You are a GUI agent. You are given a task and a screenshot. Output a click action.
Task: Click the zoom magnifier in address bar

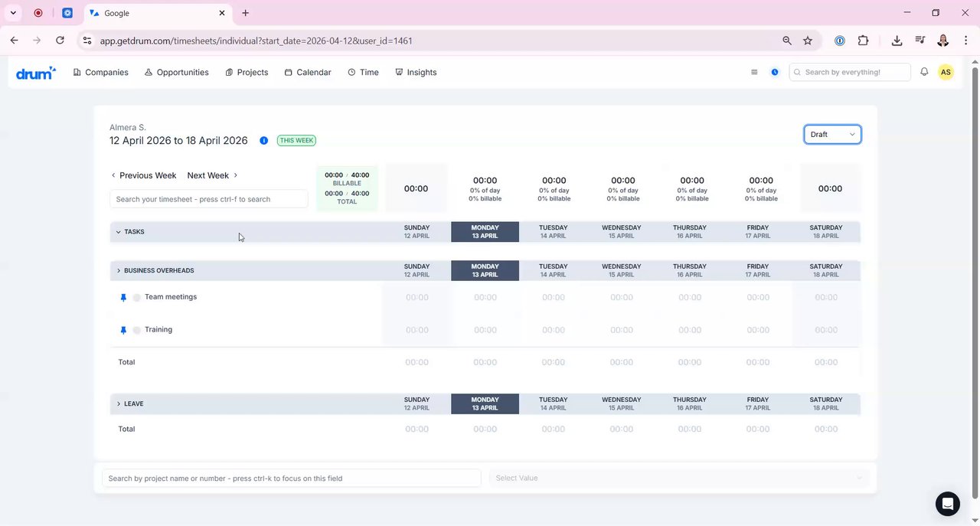[787, 41]
